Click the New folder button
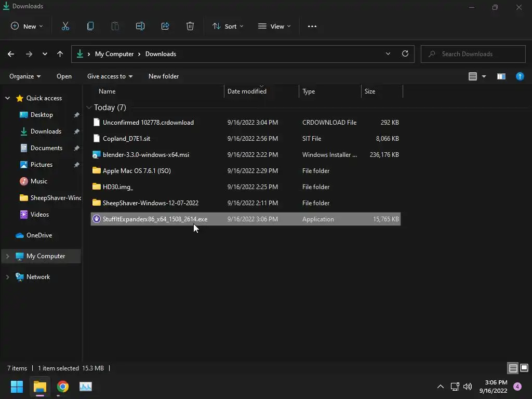Image resolution: width=532 pixels, height=399 pixels. [x=164, y=76]
